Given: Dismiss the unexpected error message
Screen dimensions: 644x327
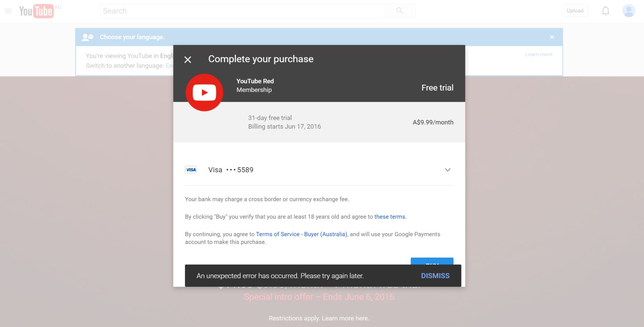Looking at the screenshot, I should coord(435,276).
